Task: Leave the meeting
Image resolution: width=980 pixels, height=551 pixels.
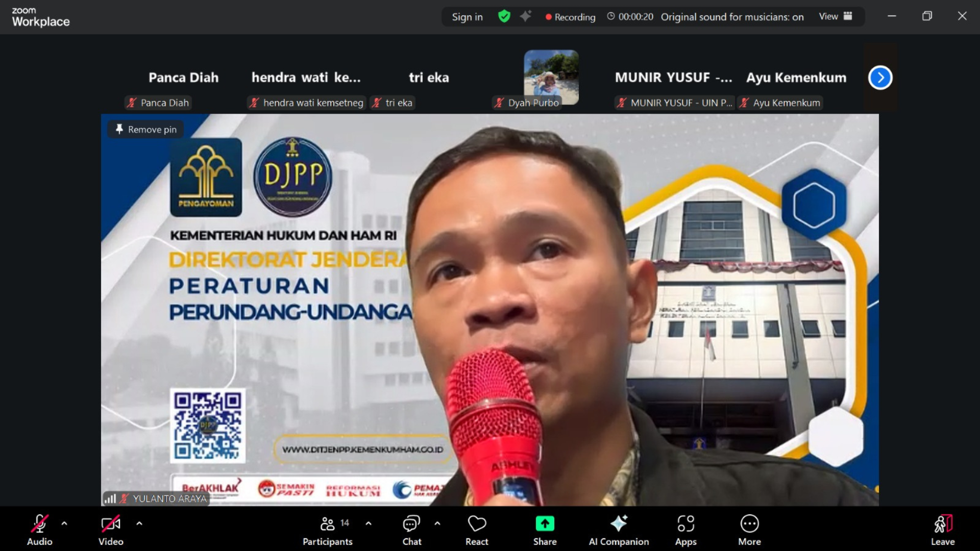Action: (x=942, y=530)
